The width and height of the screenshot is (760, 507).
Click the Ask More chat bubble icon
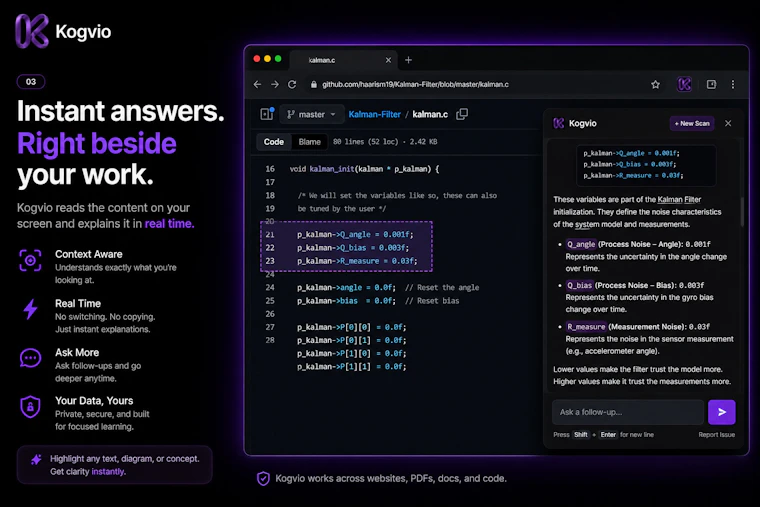30,358
